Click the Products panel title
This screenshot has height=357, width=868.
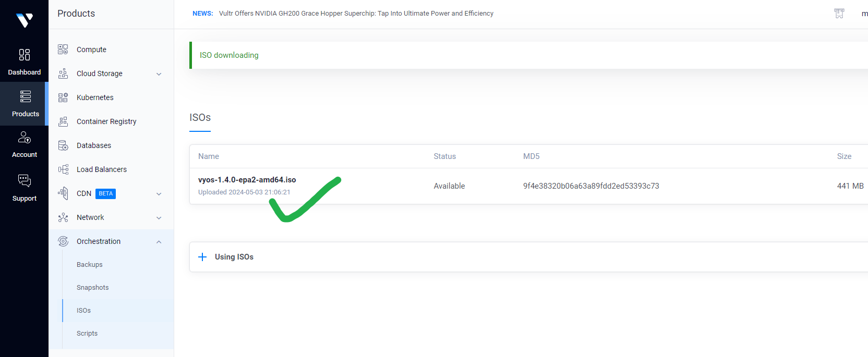tap(76, 14)
